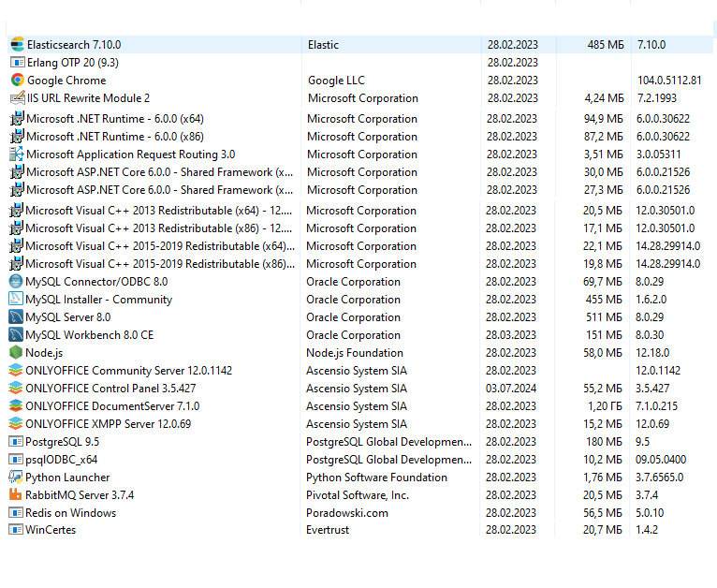Click the version 09.05.0400

point(661,460)
